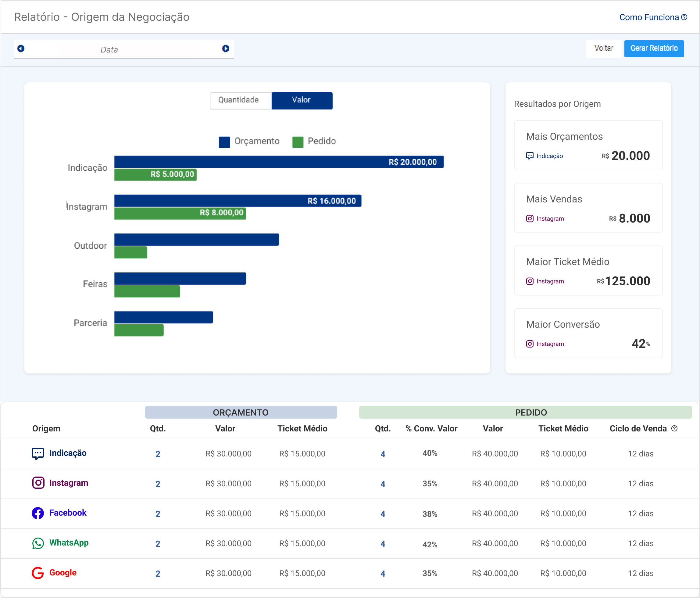Click the Voltar button
The image size is (700, 598).
[x=603, y=48]
